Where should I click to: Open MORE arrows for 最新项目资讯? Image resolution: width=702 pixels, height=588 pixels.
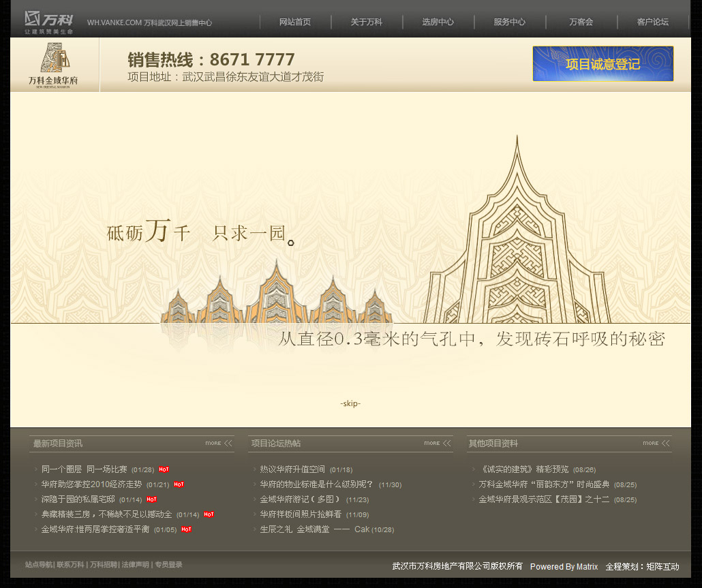coord(219,443)
